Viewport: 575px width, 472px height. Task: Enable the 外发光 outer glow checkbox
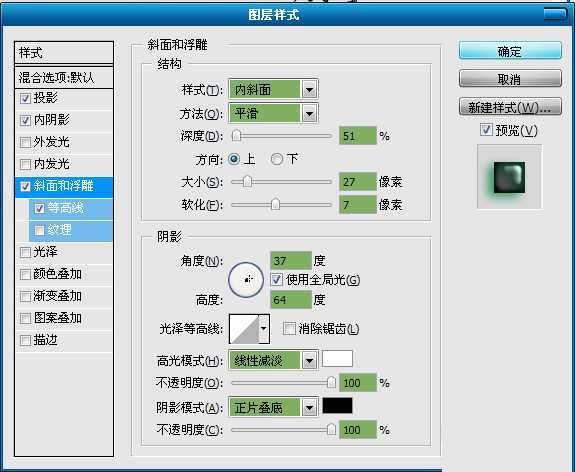25,142
